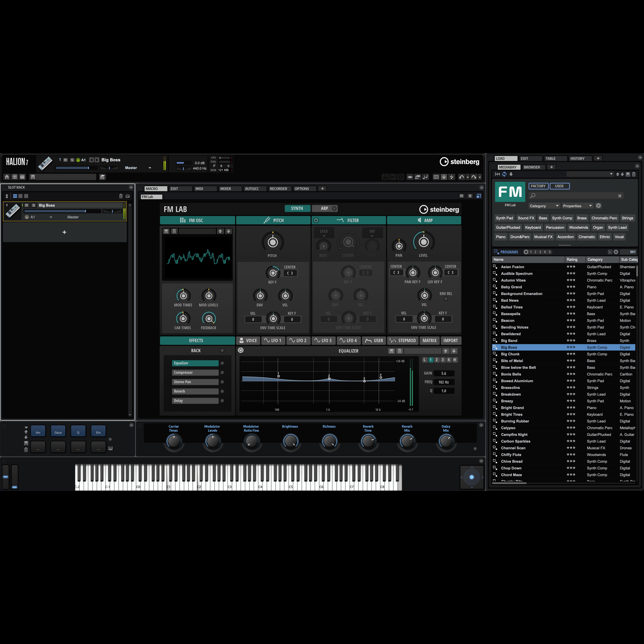
Task: Click the MediaBay save preset icon
Action: [628, 174]
